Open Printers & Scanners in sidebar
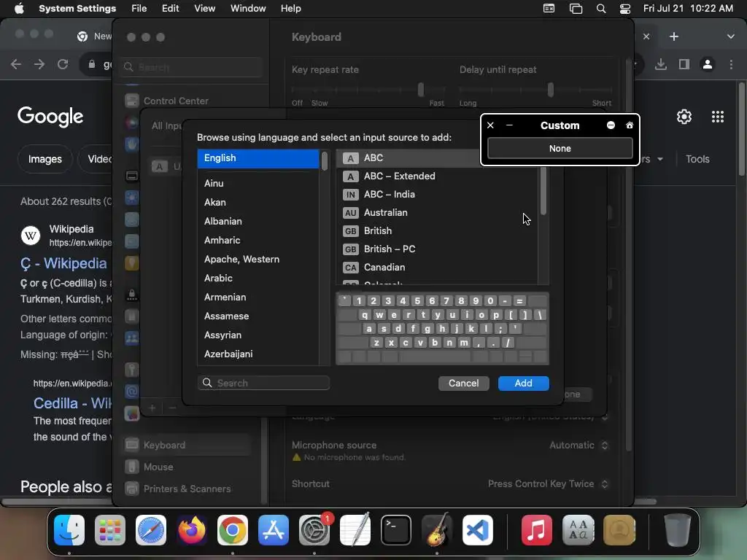Screen dimensions: 747x560 [x=187, y=489]
